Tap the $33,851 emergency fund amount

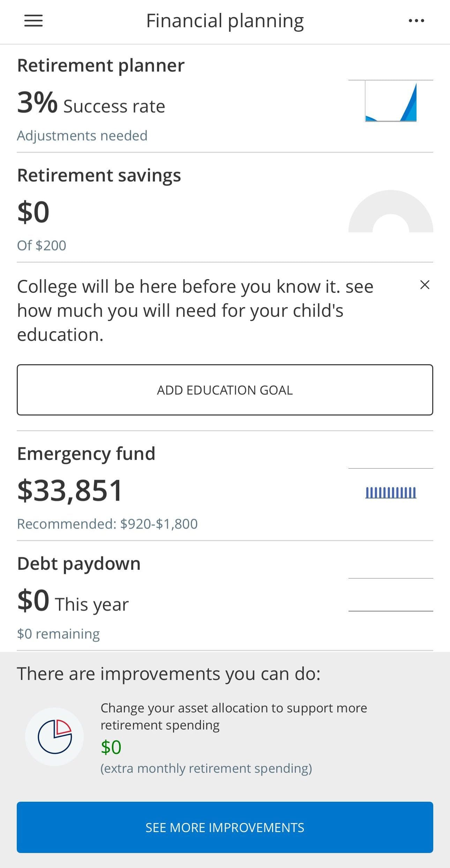[x=70, y=490]
